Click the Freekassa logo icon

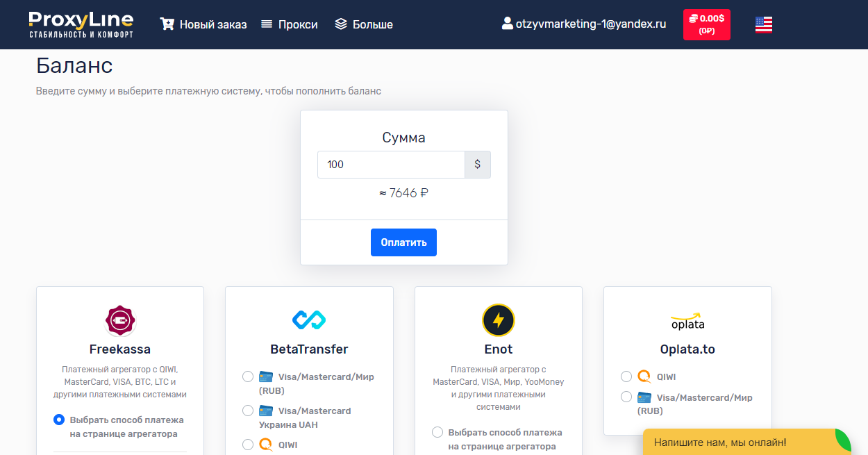[x=120, y=320]
